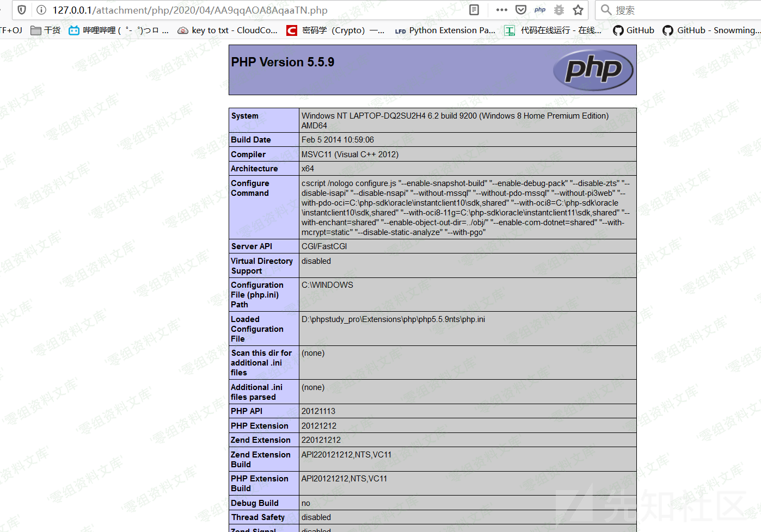Toggle reader view icon
Image resolution: width=761 pixels, height=532 pixels.
(x=474, y=10)
